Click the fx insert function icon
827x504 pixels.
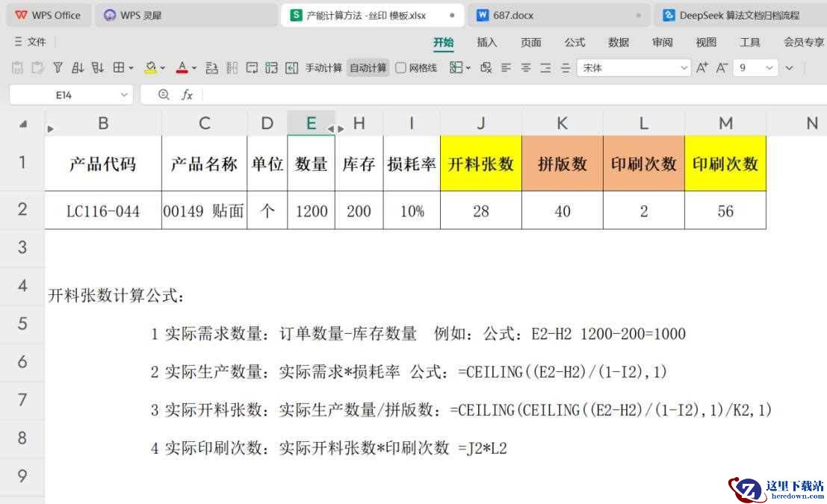click(x=187, y=95)
